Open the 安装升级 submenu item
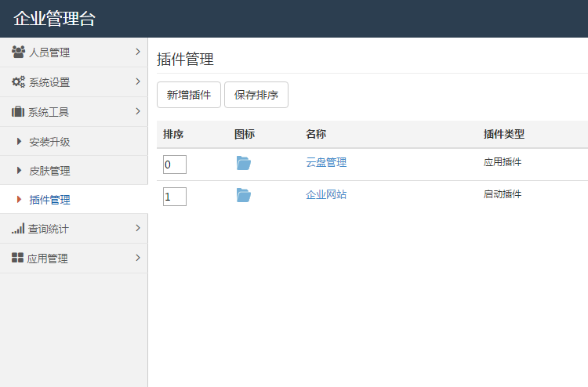 pos(49,142)
